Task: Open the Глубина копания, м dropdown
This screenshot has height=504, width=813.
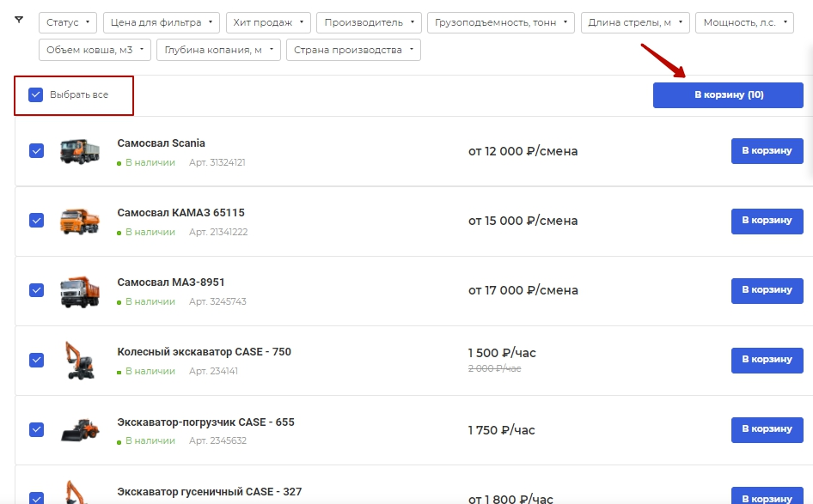Action: 219,51
